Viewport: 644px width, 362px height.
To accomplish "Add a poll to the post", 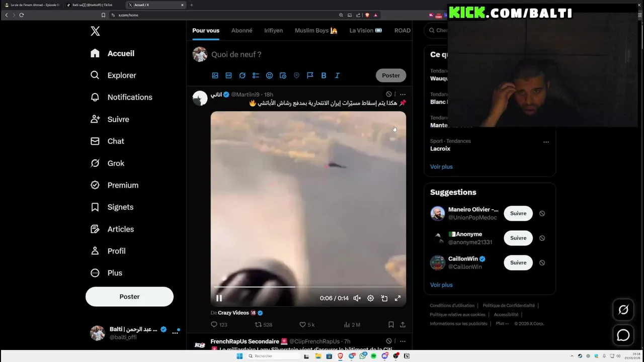I will click(256, 75).
